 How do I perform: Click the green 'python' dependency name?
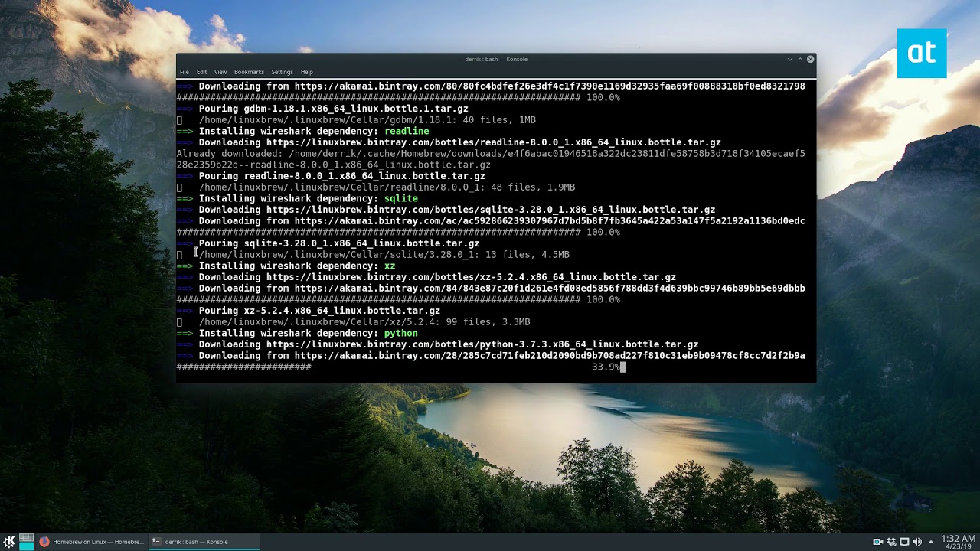(x=401, y=333)
